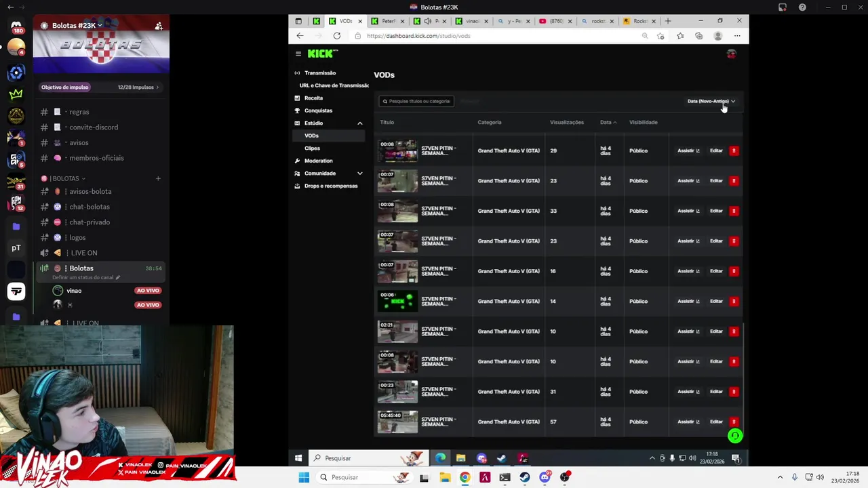Open Moderation in Kick sidebar
The image size is (868, 488).
(x=318, y=161)
